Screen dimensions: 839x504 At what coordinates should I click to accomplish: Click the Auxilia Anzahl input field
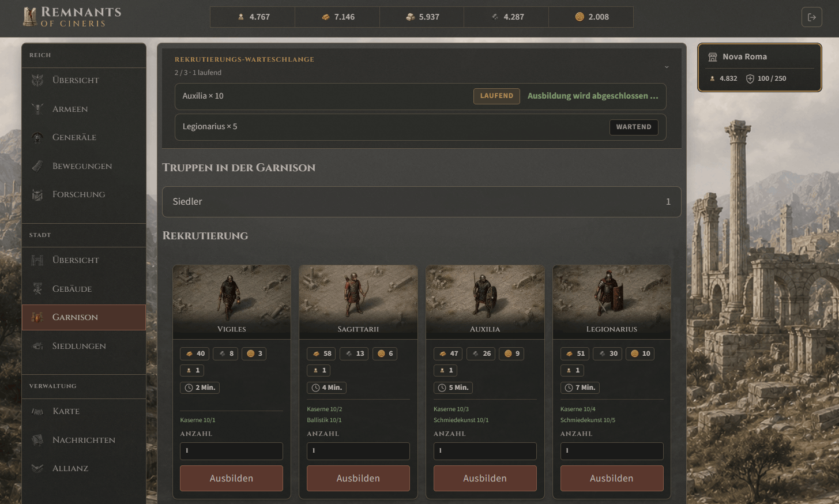click(x=485, y=451)
